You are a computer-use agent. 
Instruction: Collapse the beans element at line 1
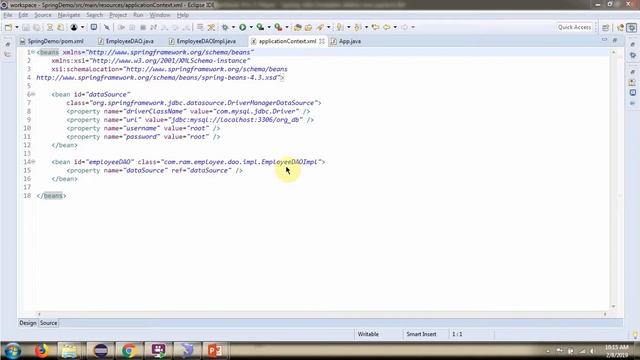click(x=33, y=52)
